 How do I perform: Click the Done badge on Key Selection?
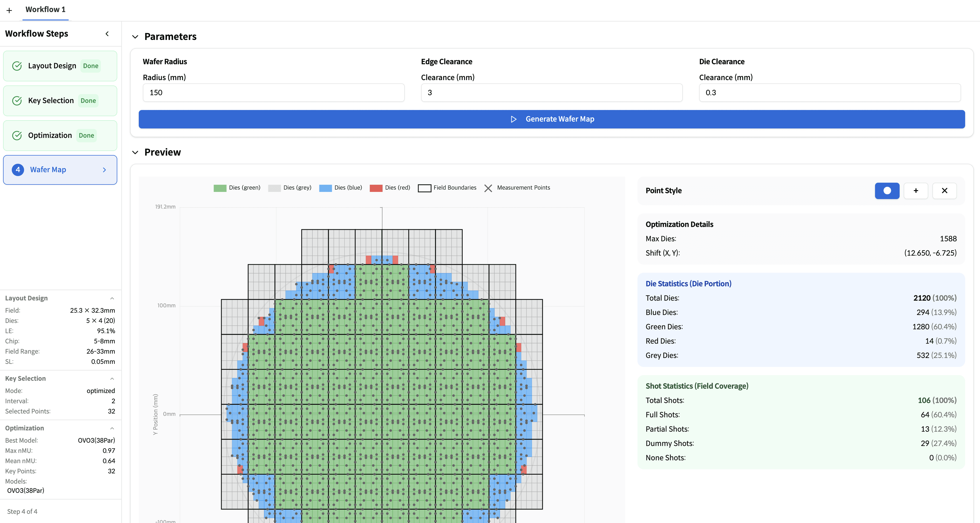88,101
